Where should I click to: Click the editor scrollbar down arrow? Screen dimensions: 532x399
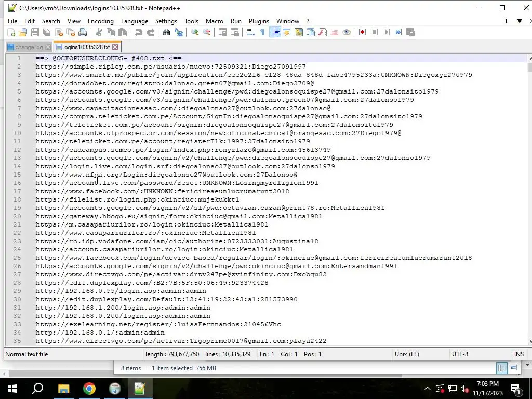point(529,342)
